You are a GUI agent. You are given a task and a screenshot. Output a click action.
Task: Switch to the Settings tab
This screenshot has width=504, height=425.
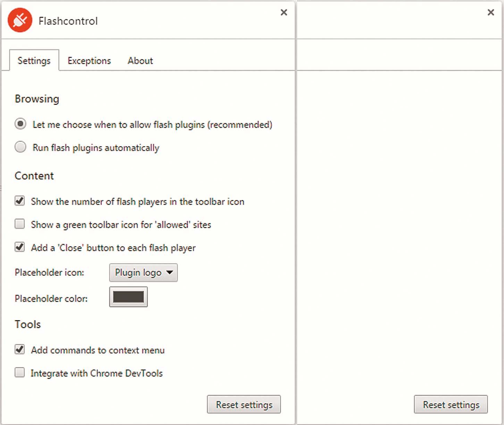(34, 61)
